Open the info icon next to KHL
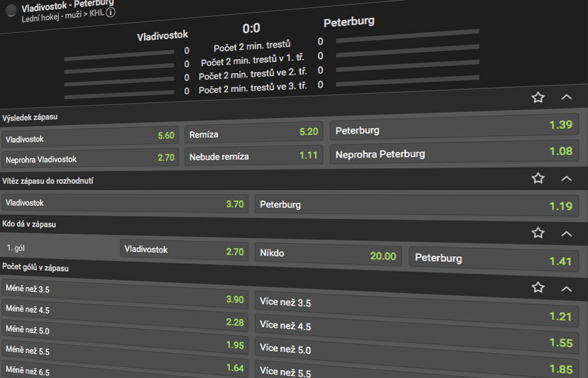The width and height of the screenshot is (588, 378). (x=111, y=13)
